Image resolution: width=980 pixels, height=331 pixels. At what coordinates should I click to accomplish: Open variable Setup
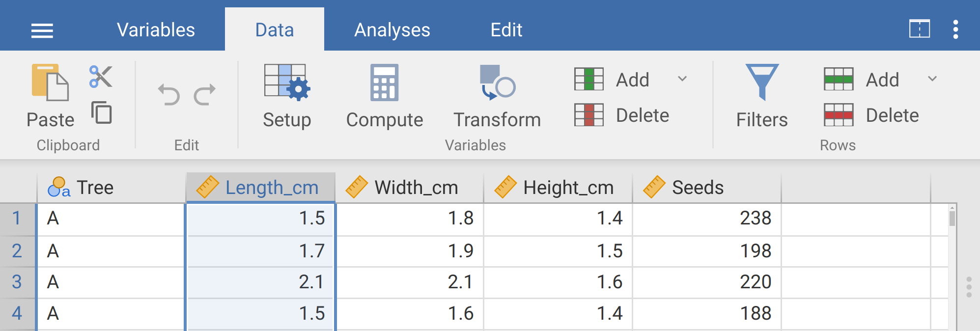[287, 96]
